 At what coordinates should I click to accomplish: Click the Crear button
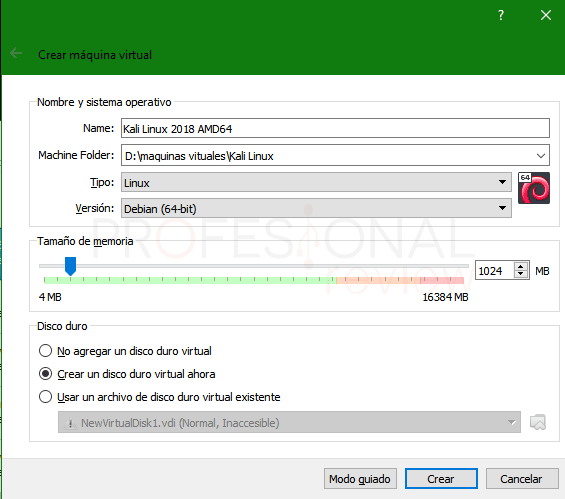(441, 479)
